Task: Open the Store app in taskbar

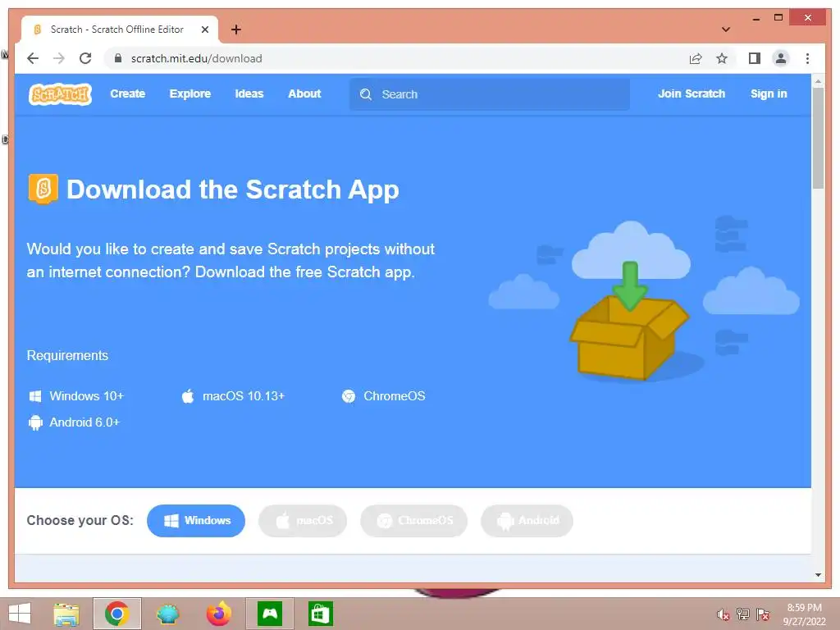Action: coord(321,614)
